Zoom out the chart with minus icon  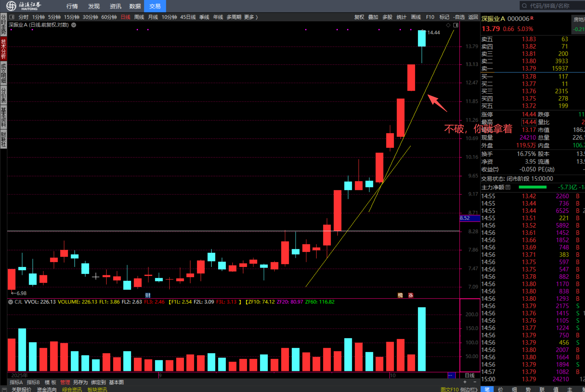[475, 382]
